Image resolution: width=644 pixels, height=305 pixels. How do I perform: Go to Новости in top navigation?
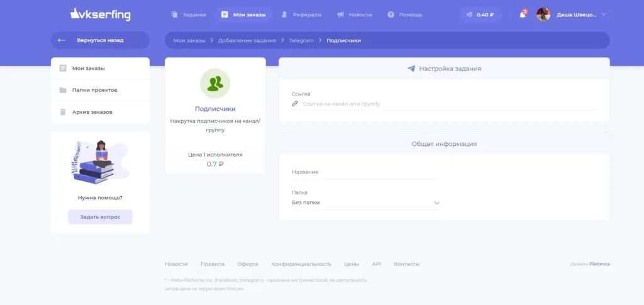tap(355, 14)
